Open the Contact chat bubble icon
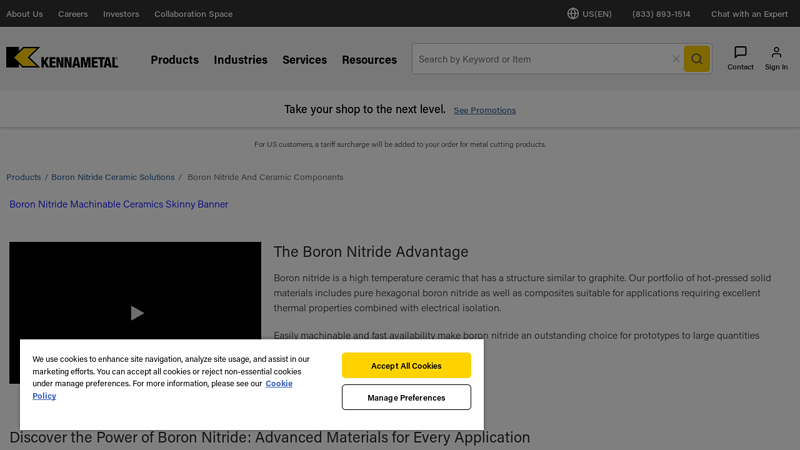Viewport: 800px width, 450px height. [740, 53]
